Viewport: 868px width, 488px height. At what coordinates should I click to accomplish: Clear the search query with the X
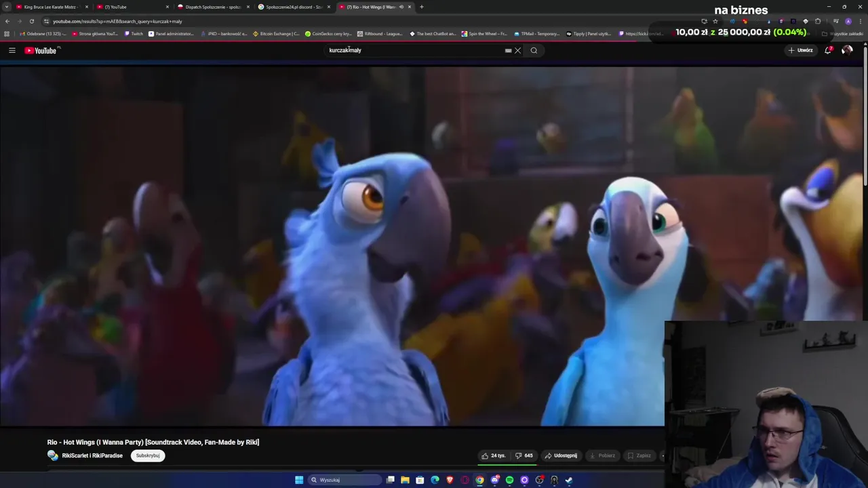coord(517,50)
